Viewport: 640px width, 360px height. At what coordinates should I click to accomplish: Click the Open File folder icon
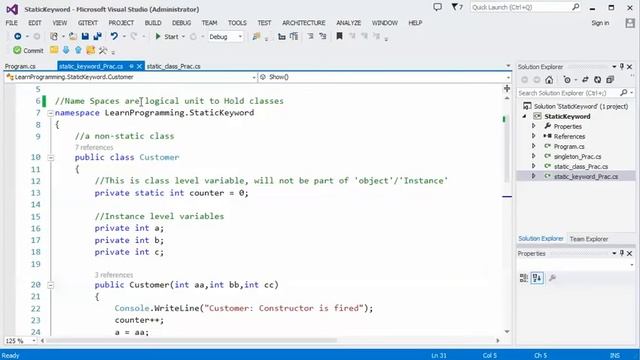[x=73, y=37]
